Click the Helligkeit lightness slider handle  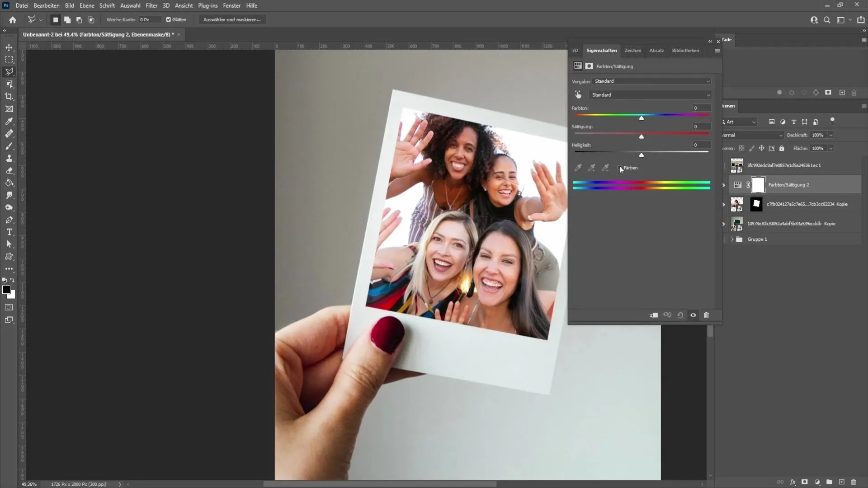point(641,155)
